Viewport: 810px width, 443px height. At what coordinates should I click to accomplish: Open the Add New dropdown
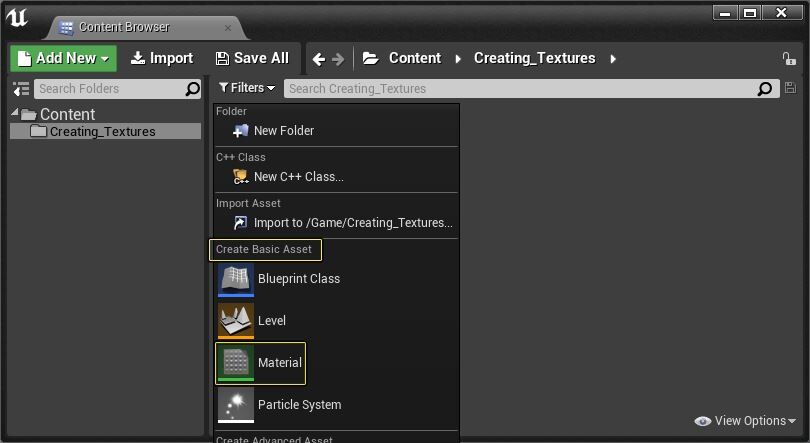[63, 58]
